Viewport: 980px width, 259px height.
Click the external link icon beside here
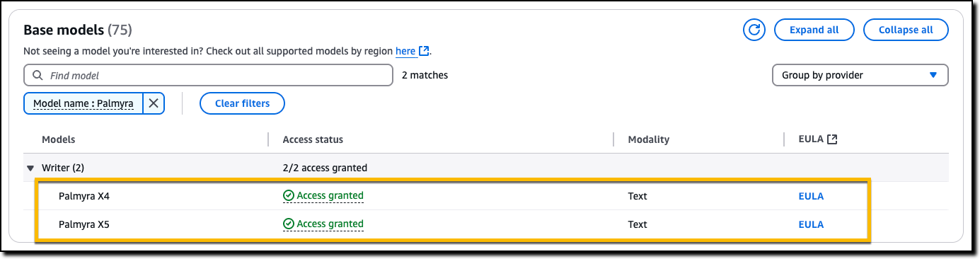pyautogui.click(x=424, y=51)
